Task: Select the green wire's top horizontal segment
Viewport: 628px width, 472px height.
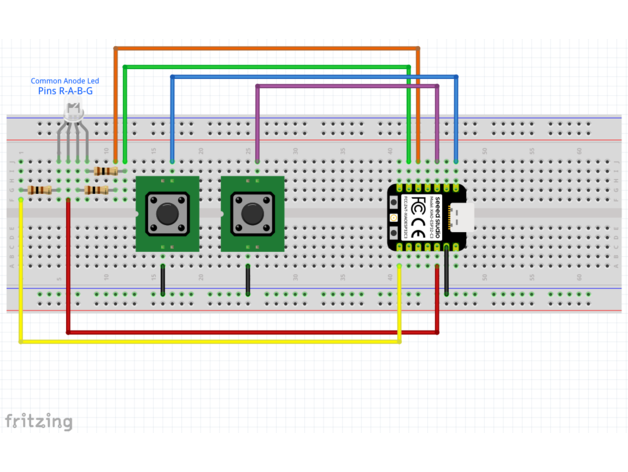Action: (266, 67)
